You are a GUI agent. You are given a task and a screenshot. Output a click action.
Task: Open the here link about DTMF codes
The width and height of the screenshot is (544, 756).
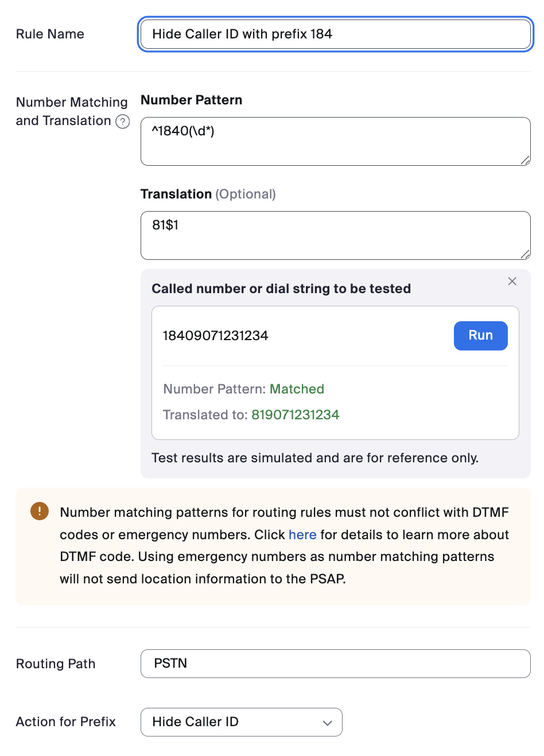pos(302,535)
